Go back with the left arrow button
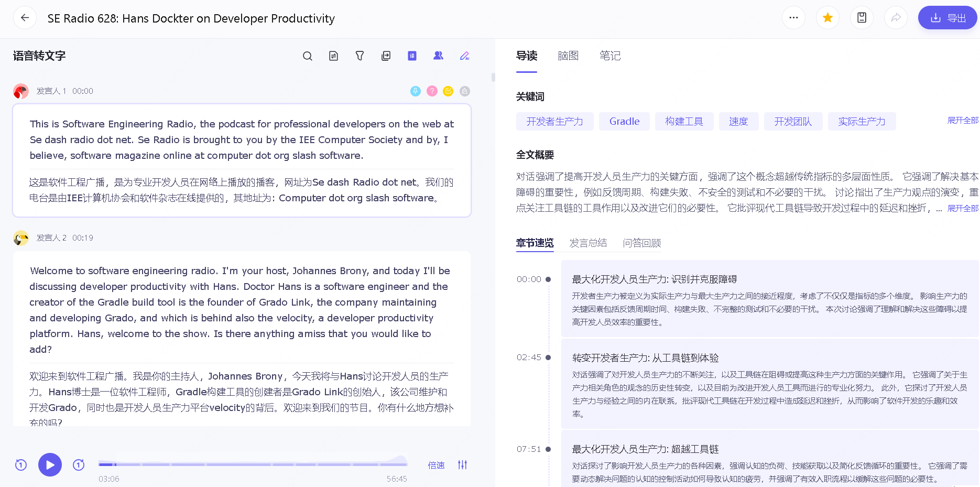 [x=25, y=18]
